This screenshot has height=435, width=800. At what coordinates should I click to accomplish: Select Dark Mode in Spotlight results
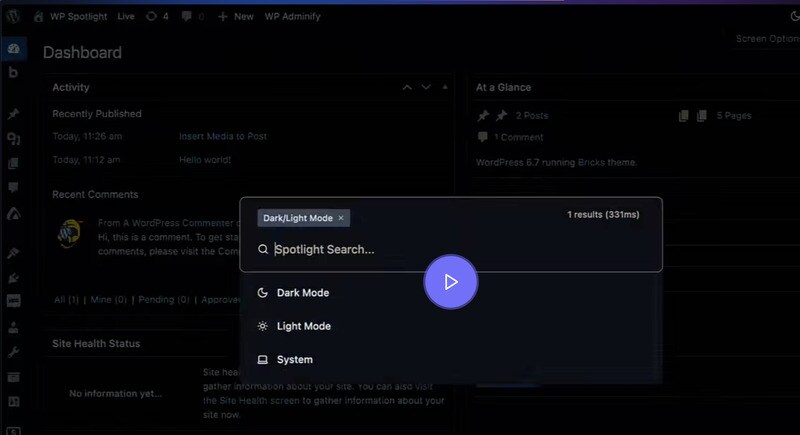(302, 293)
